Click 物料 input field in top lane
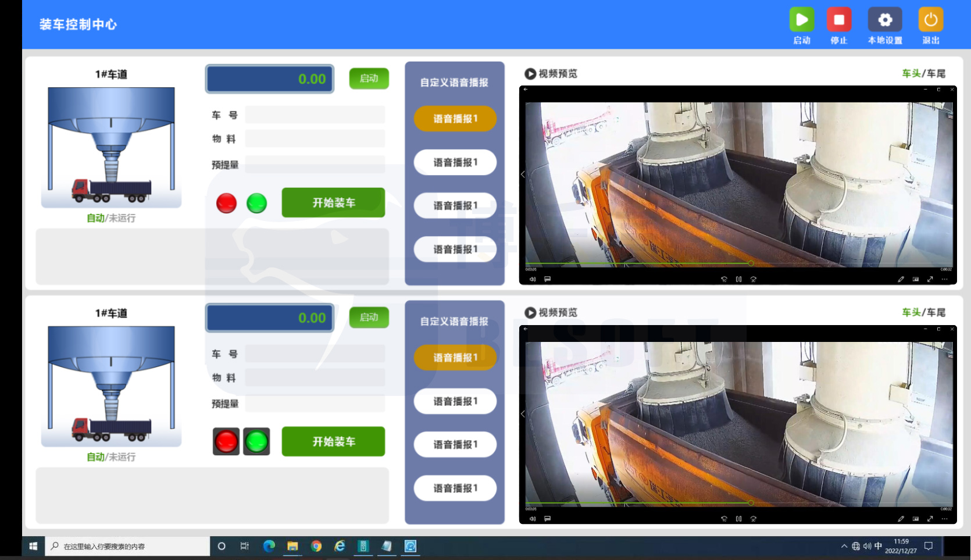 tap(315, 138)
